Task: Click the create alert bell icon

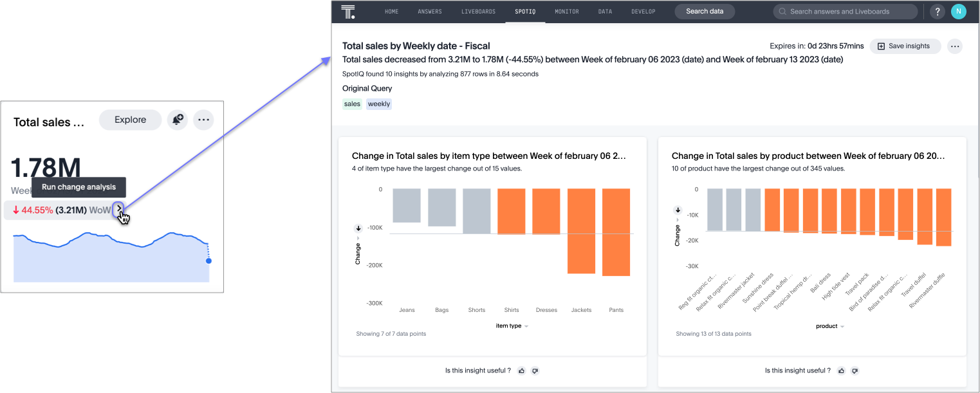Action: (x=177, y=120)
